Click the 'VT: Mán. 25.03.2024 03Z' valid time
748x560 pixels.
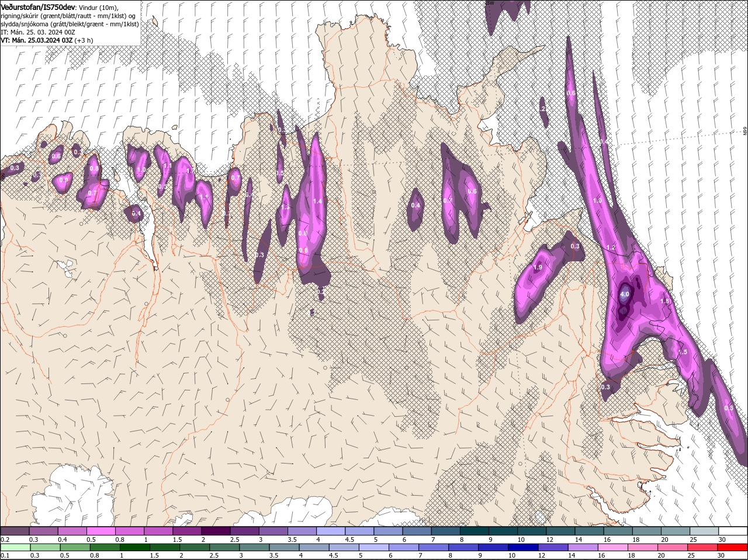click(x=37, y=40)
